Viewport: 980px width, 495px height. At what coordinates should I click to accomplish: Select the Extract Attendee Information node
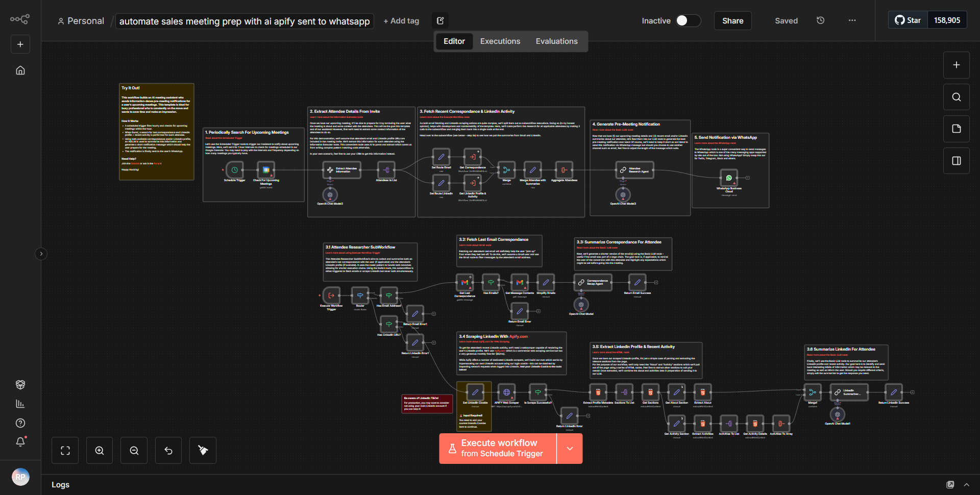point(342,170)
